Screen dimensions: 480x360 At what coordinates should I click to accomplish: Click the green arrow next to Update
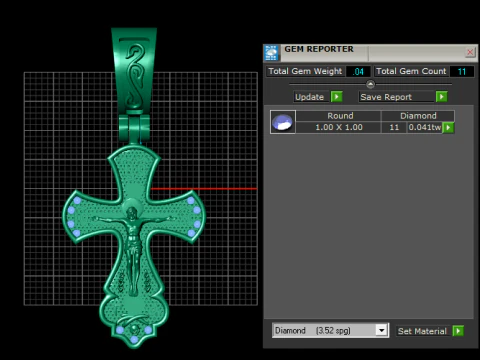[337, 97]
